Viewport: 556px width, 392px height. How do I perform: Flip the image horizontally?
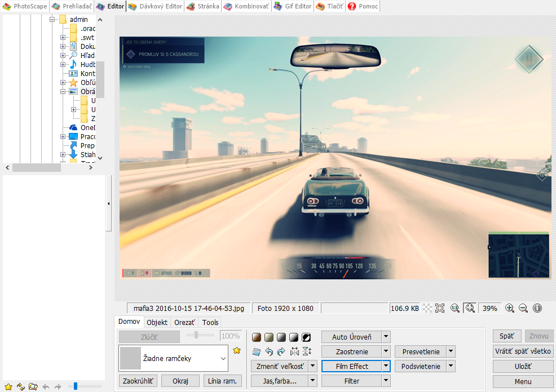click(x=294, y=351)
